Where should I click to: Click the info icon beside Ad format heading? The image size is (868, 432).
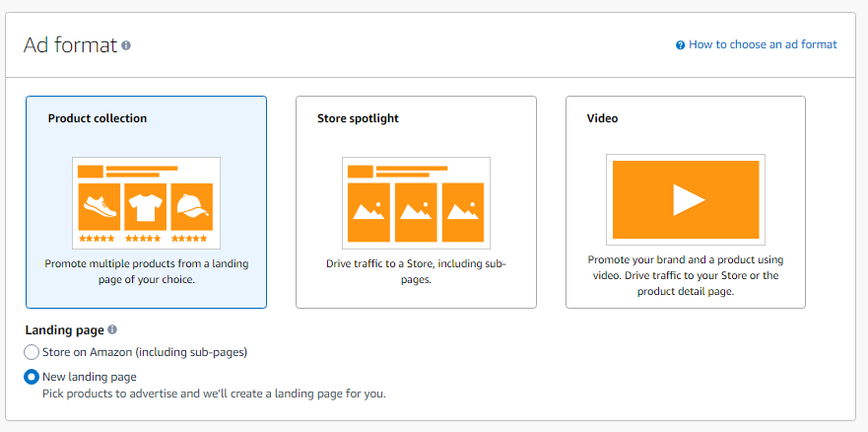coord(126,45)
